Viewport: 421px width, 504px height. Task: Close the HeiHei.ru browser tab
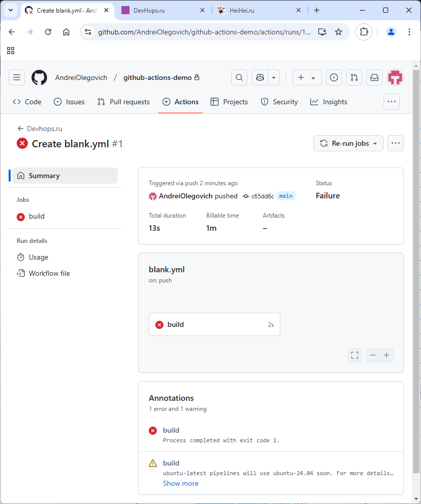[299, 10]
